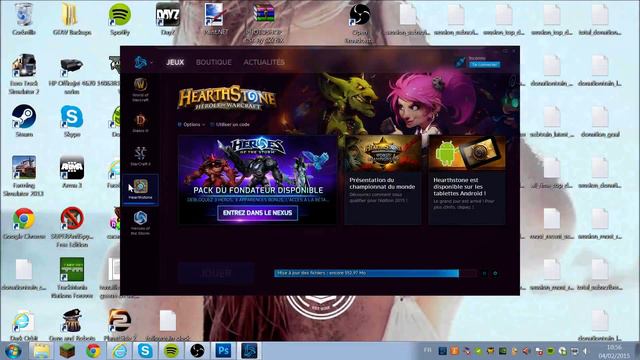
Task: Select Diablo III in the sidebar
Action: (140, 123)
